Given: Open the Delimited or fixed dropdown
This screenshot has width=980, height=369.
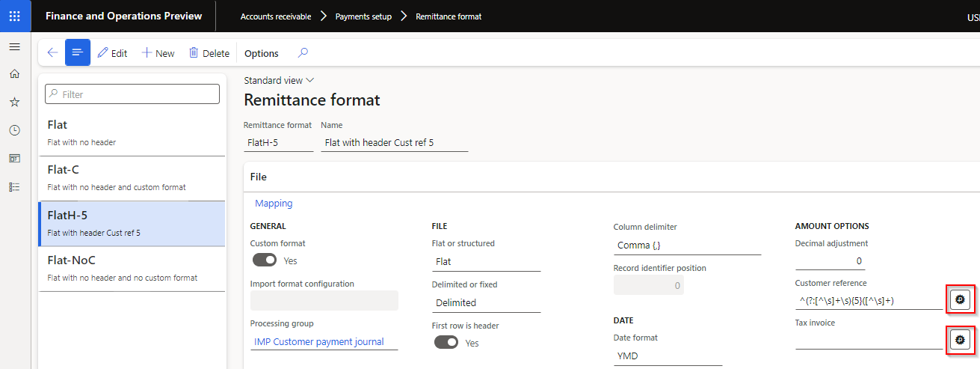Looking at the screenshot, I should pyautogui.click(x=486, y=302).
